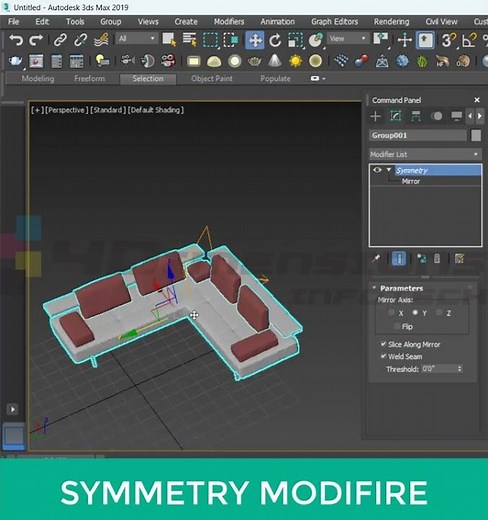Toggle the 3D Snaps button
This screenshot has width=488, height=520.
tap(448, 40)
